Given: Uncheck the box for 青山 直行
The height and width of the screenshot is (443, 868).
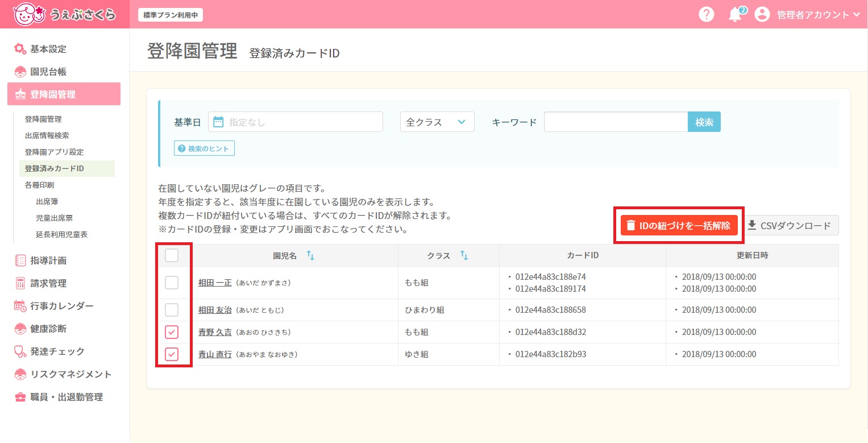Looking at the screenshot, I should click(x=172, y=354).
